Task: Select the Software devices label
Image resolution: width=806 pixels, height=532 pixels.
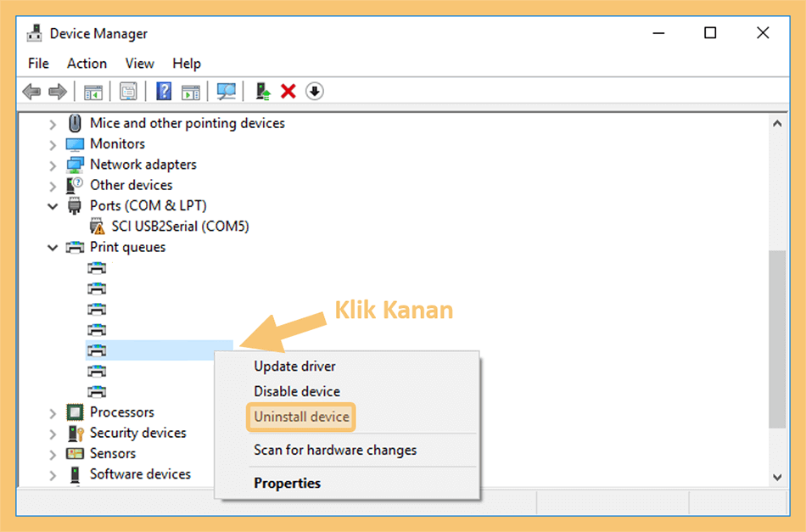Action: 140,474
